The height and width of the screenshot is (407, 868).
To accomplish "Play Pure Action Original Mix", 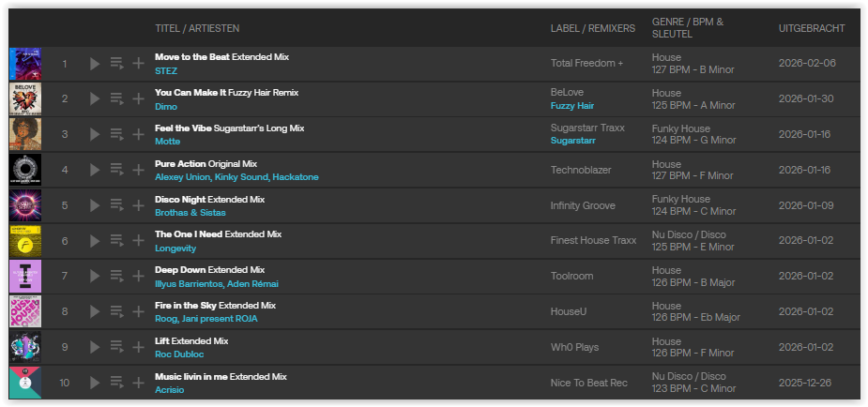I will (94, 170).
